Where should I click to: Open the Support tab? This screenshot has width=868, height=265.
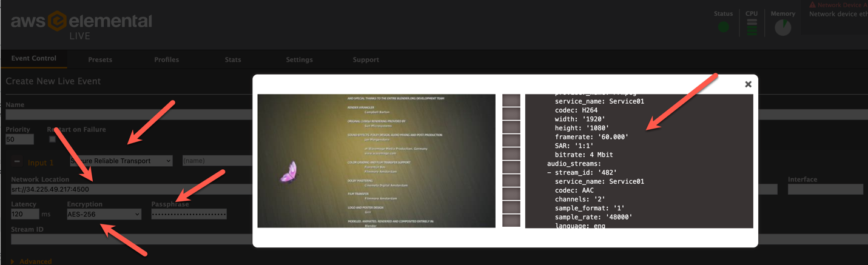click(366, 59)
